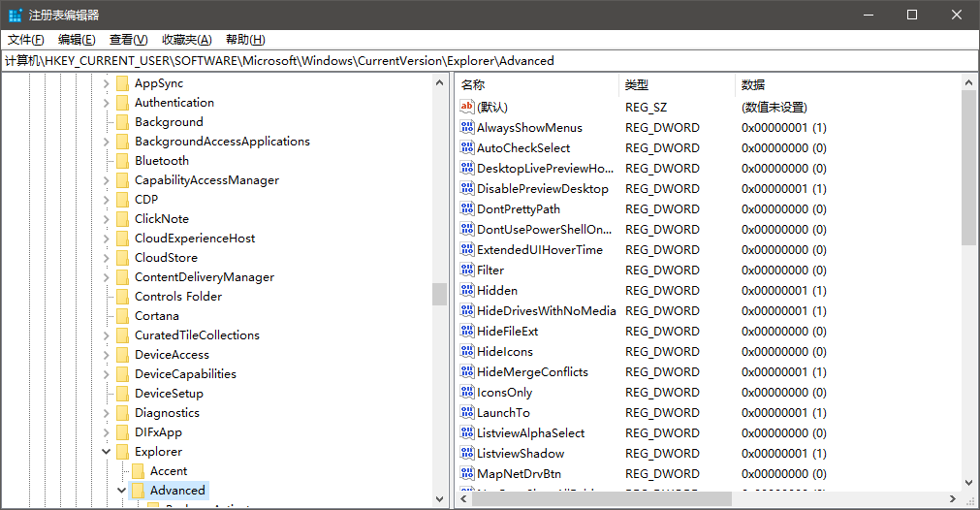Click the LaunchTo value icon

(x=467, y=412)
